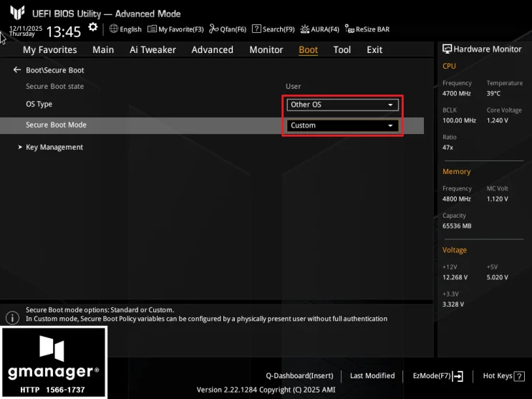The image size is (532, 399).
Task: Open the Advanced tab
Action: (x=213, y=50)
